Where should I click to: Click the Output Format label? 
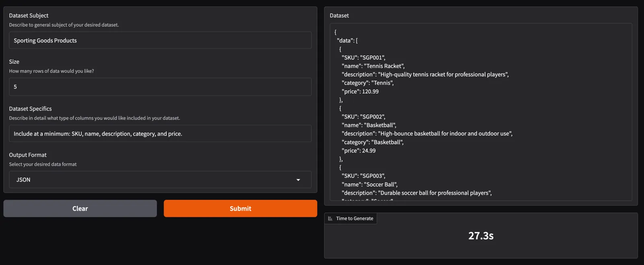[28, 155]
